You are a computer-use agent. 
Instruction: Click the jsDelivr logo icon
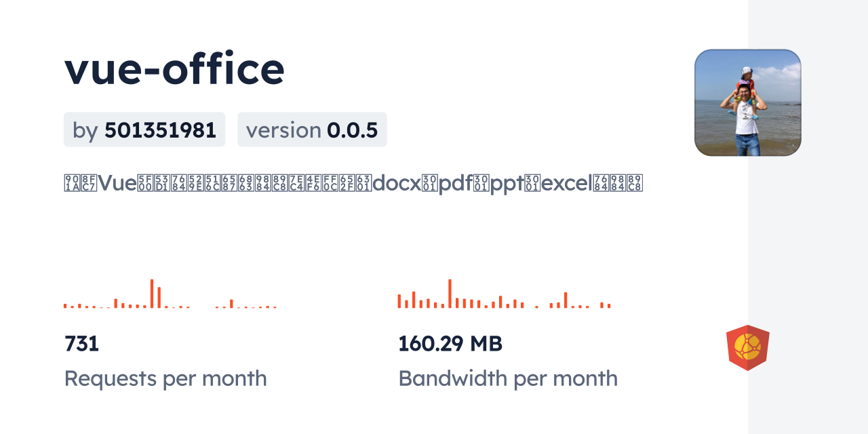click(747, 348)
